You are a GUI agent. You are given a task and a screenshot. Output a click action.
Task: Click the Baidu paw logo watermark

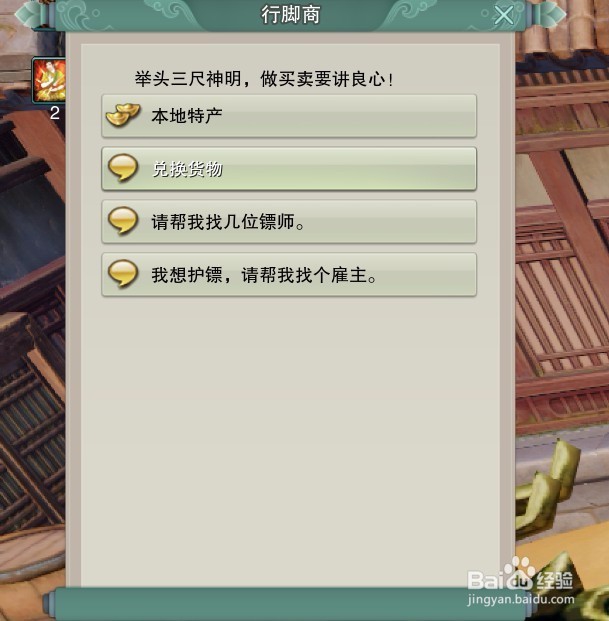[519, 573]
